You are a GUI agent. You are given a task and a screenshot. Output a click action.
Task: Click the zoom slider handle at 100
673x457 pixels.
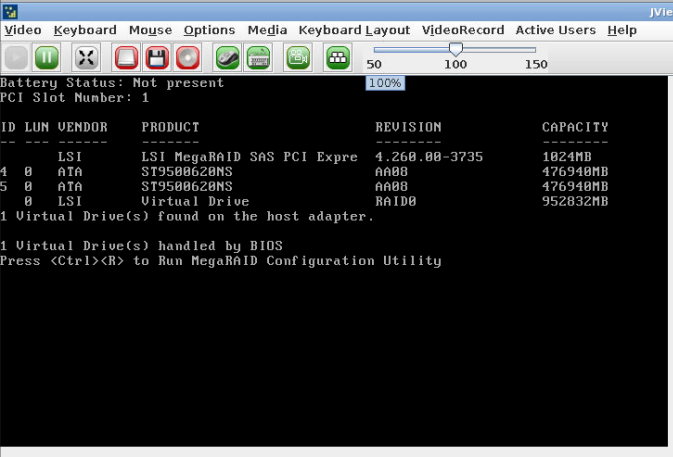pyautogui.click(x=456, y=49)
